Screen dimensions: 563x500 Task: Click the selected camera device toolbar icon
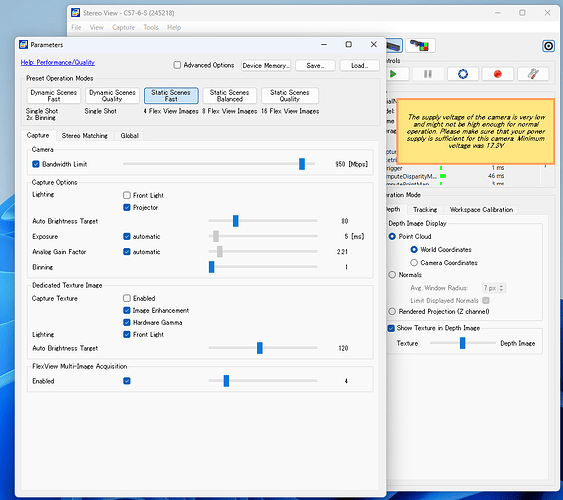pos(394,46)
